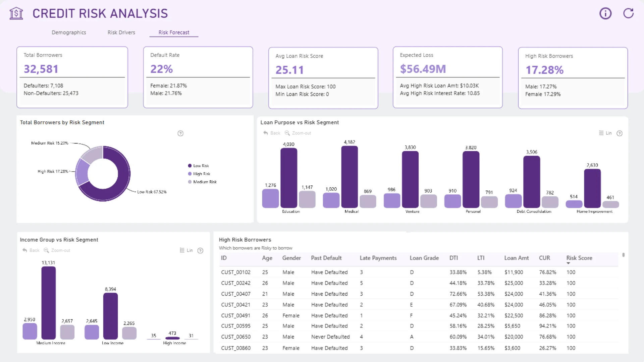This screenshot has height=362, width=644.
Task: Select table row CUST_00407
Action: pos(419,294)
